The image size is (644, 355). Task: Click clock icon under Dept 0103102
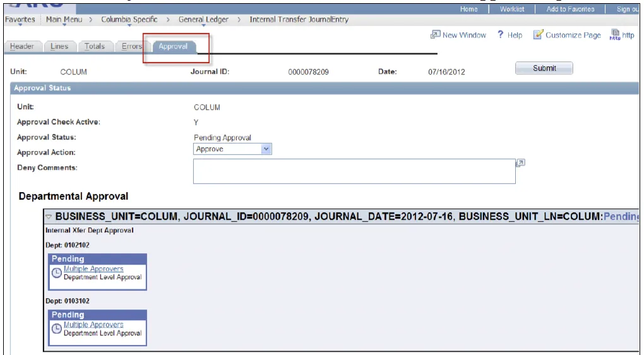(x=56, y=328)
